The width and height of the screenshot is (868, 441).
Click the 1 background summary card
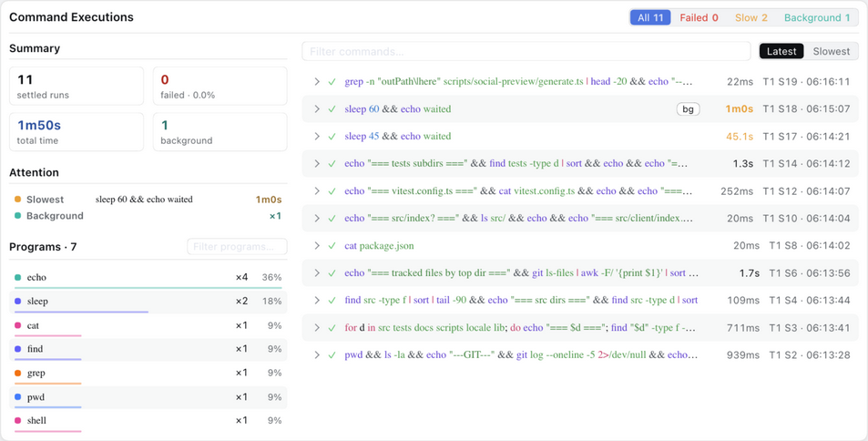coord(220,132)
